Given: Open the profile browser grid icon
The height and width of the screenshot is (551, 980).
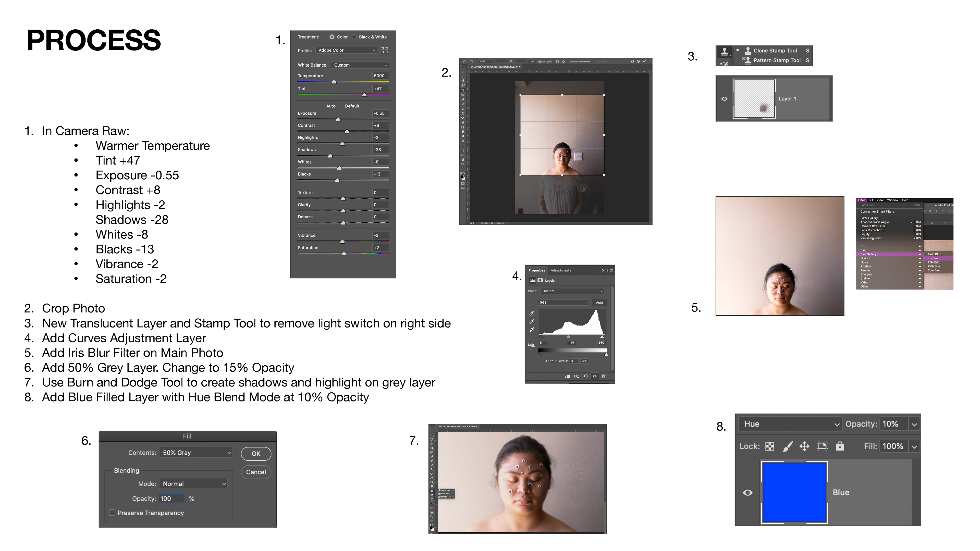Looking at the screenshot, I should 384,50.
